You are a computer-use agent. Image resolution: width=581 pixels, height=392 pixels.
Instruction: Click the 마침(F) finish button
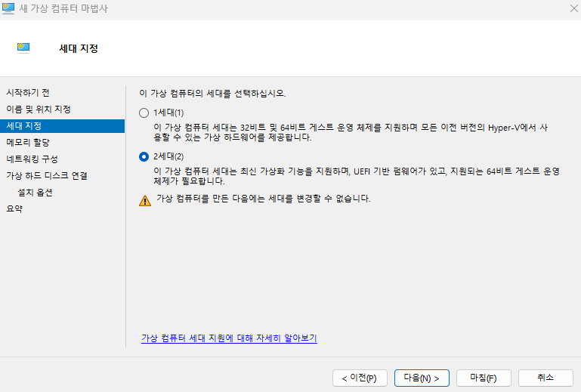[x=484, y=378]
